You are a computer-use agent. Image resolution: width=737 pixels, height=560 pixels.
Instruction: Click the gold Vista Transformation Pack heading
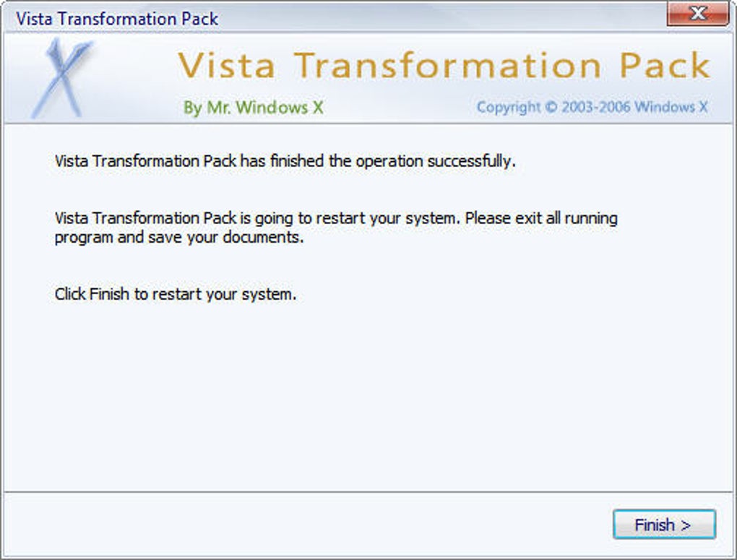point(444,65)
